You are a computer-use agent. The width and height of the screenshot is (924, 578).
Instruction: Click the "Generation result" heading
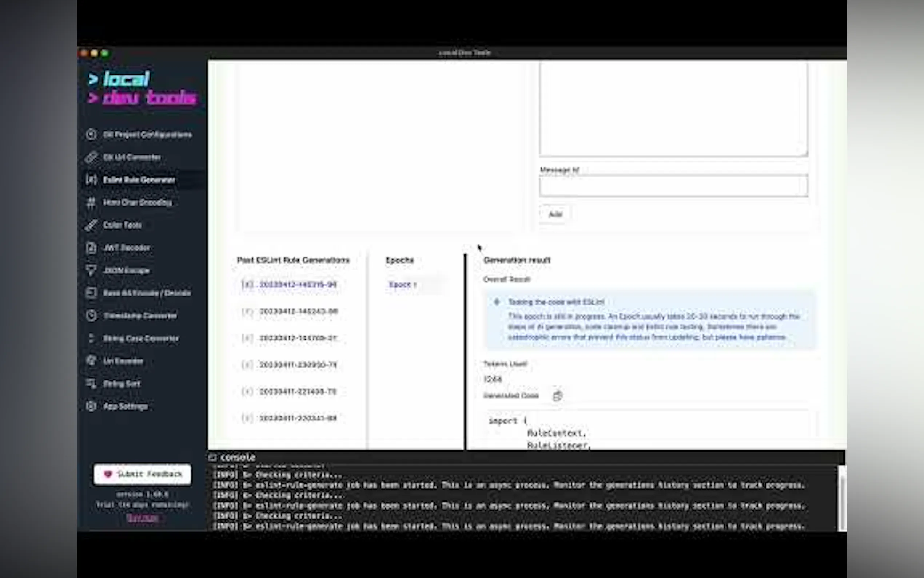point(517,260)
